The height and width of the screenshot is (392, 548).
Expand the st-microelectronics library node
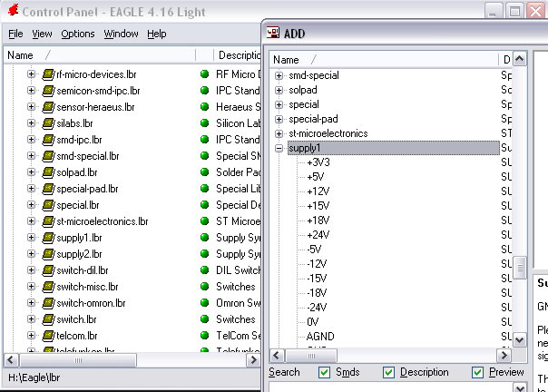[279, 133]
